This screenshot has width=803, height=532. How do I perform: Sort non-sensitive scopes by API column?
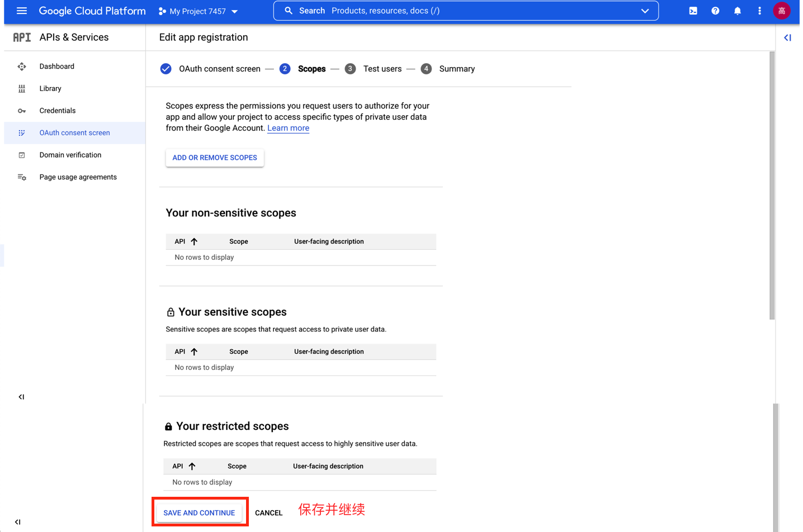point(186,241)
